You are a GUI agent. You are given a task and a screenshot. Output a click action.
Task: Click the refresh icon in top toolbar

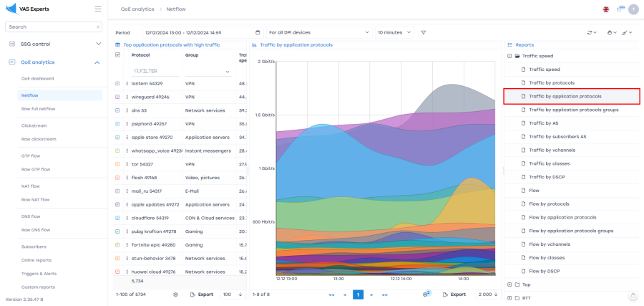(x=590, y=32)
